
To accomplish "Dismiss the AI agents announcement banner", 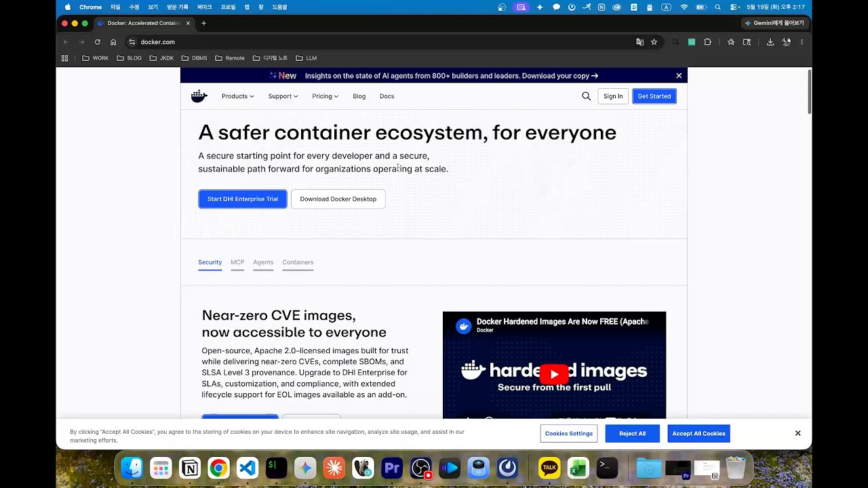I will pyautogui.click(x=679, y=76).
